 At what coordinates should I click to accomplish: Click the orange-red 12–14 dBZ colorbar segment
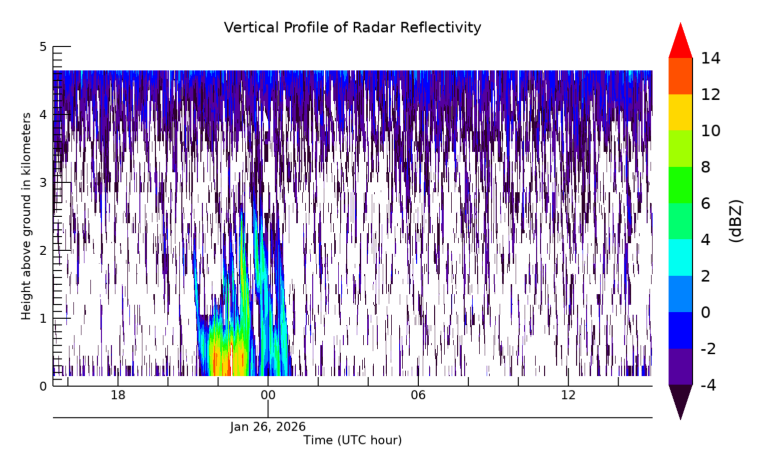[680, 77]
